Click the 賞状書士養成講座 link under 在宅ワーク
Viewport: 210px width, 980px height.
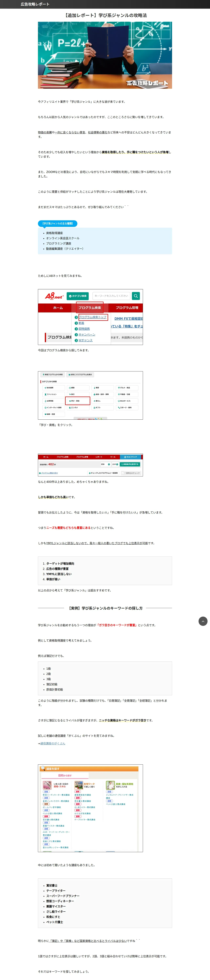(x=83, y=801)
